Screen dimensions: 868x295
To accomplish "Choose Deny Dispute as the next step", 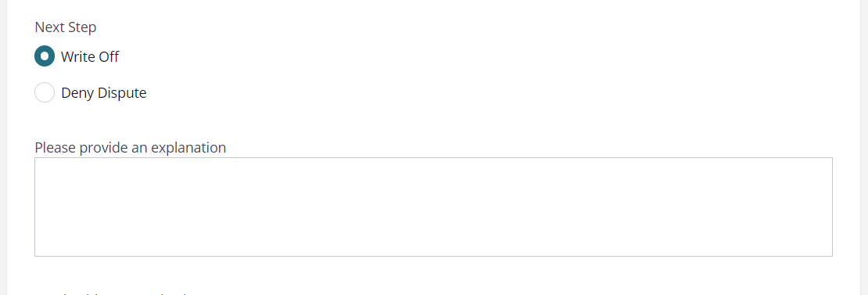I will coord(45,92).
